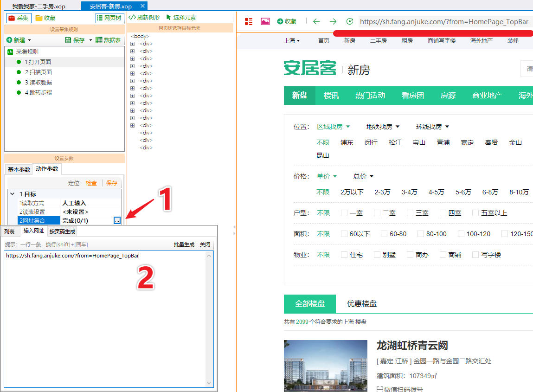Open the 二手房 top navigation link
Viewport: 533px width, 392px height.
[x=379, y=40]
